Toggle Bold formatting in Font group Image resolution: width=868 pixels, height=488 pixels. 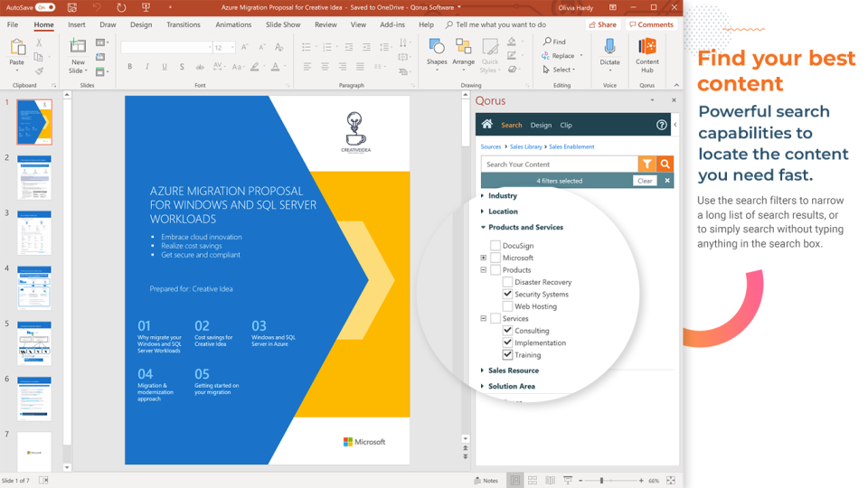pyautogui.click(x=129, y=66)
